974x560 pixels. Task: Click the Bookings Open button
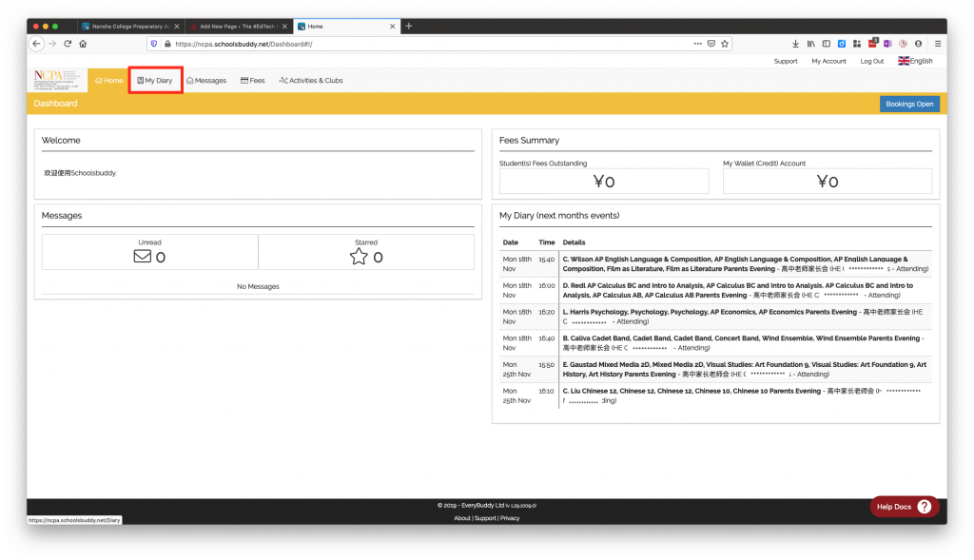coord(908,103)
